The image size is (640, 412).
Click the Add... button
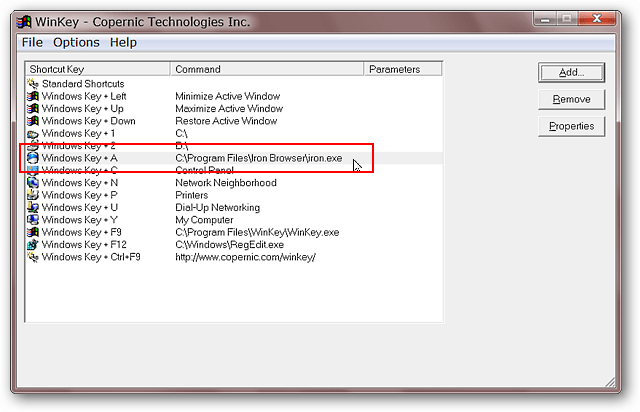click(x=571, y=73)
